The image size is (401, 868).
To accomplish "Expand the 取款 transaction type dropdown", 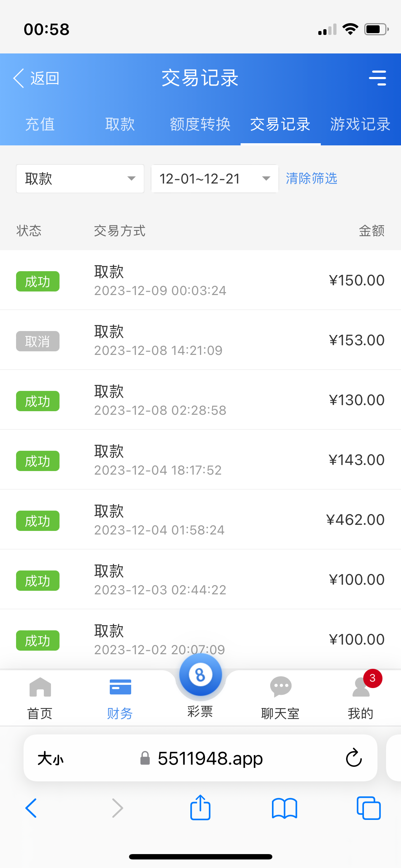I will pyautogui.click(x=80, y=179).
